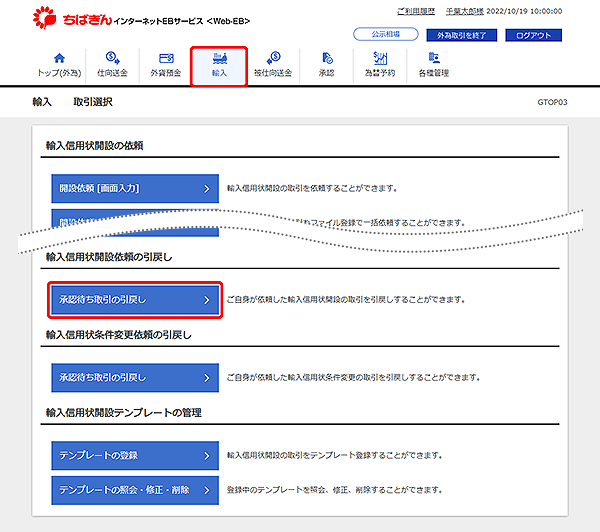Open the 承認 approval icon

click(x=327, y=58)
